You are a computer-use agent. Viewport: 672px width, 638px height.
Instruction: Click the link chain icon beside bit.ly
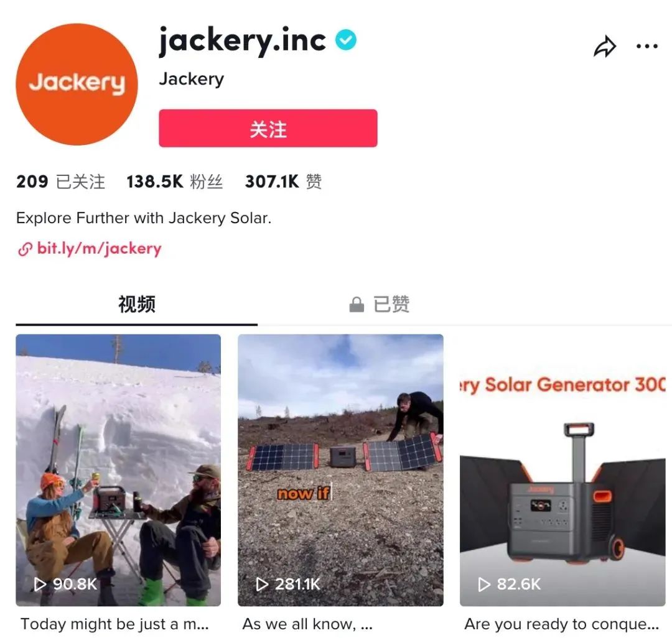[25, 249]
